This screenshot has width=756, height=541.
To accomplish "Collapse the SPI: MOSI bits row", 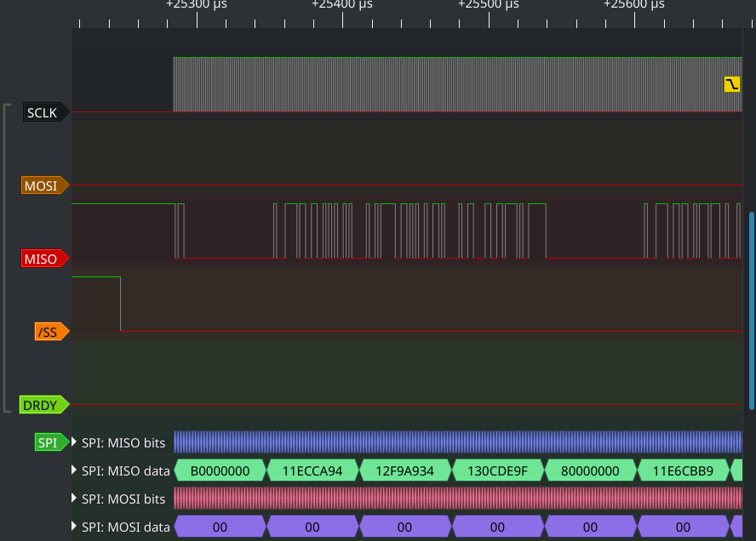I will coord(74,498).
